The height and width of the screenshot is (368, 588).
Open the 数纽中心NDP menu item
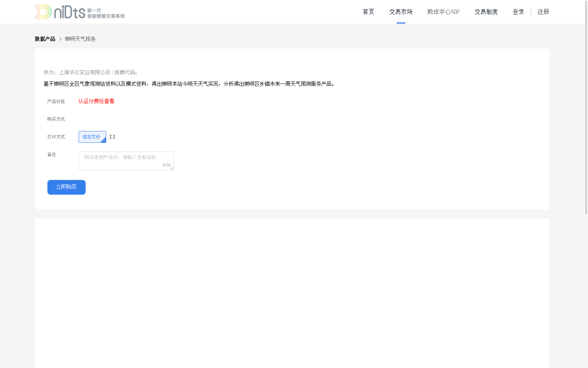pos(443,12)
